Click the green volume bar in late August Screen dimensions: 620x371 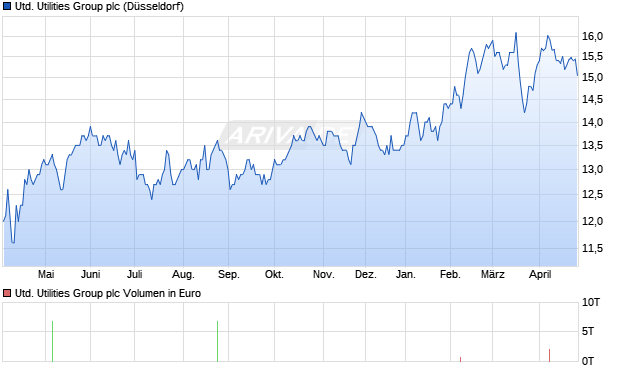(217, 341)
